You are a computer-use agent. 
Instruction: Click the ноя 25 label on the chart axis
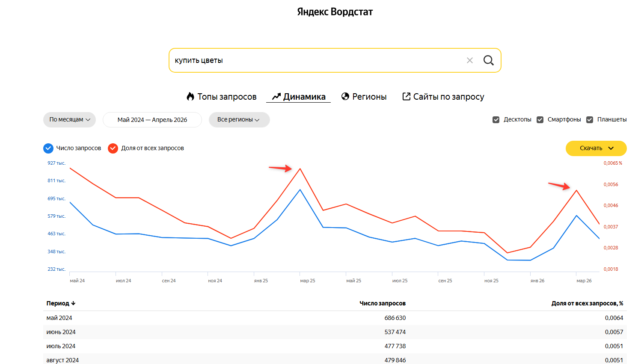492,281
